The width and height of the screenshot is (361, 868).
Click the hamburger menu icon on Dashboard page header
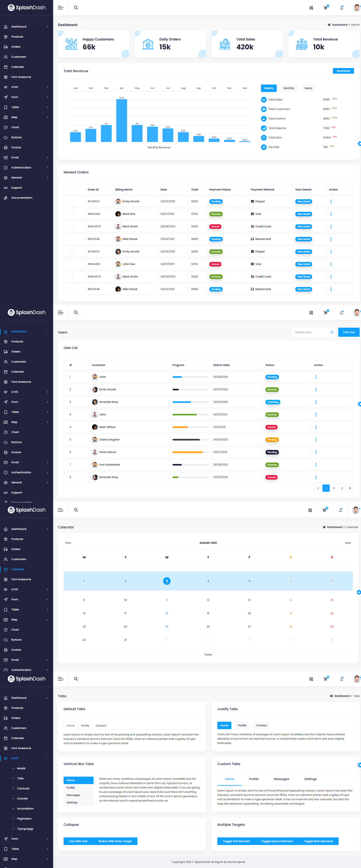pos(60,8)
